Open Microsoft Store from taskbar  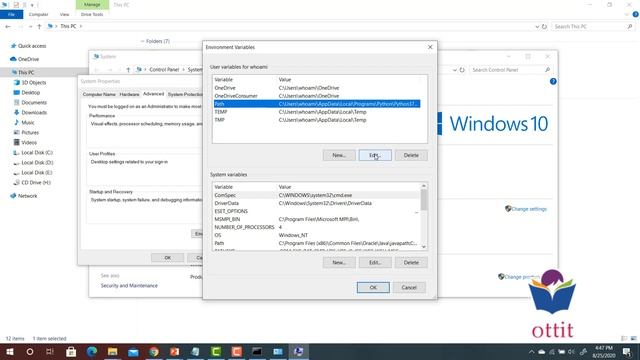71,351
